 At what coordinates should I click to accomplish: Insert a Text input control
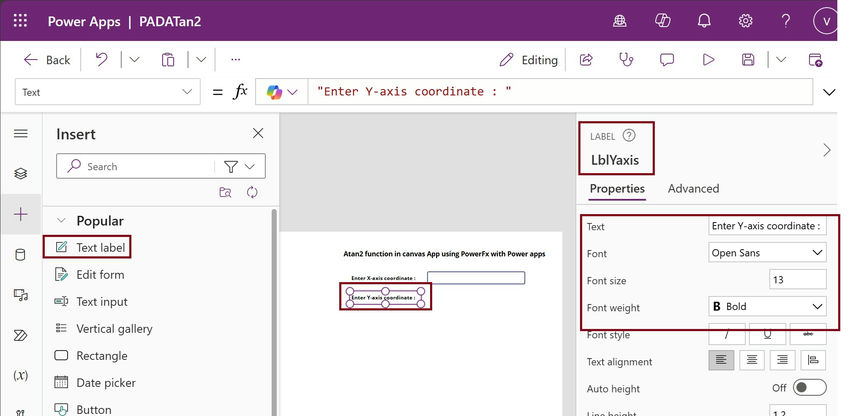point(91,302)
